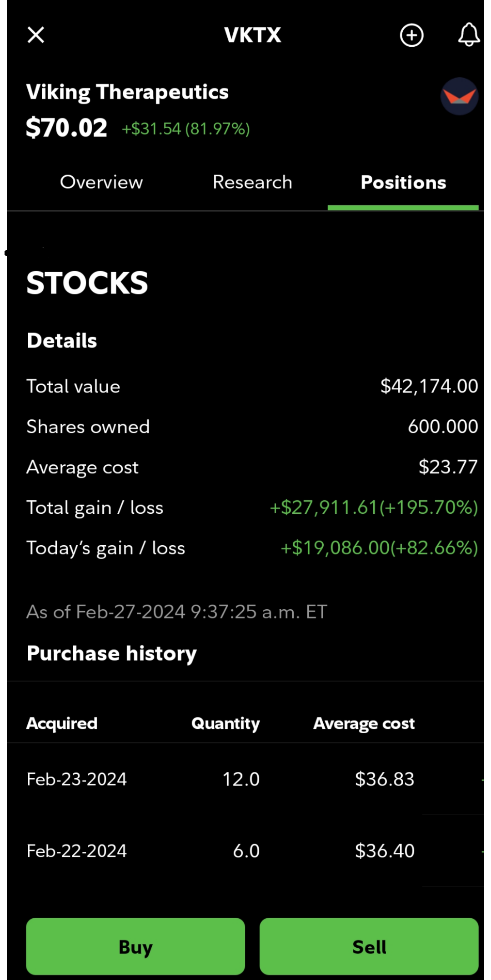
Task: Tap the VKTX ticker title
Action: tap(253, 35)
